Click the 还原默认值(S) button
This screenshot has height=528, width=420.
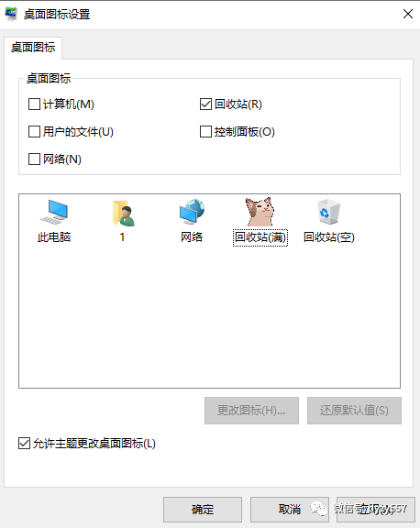click(x=354, y=411)
